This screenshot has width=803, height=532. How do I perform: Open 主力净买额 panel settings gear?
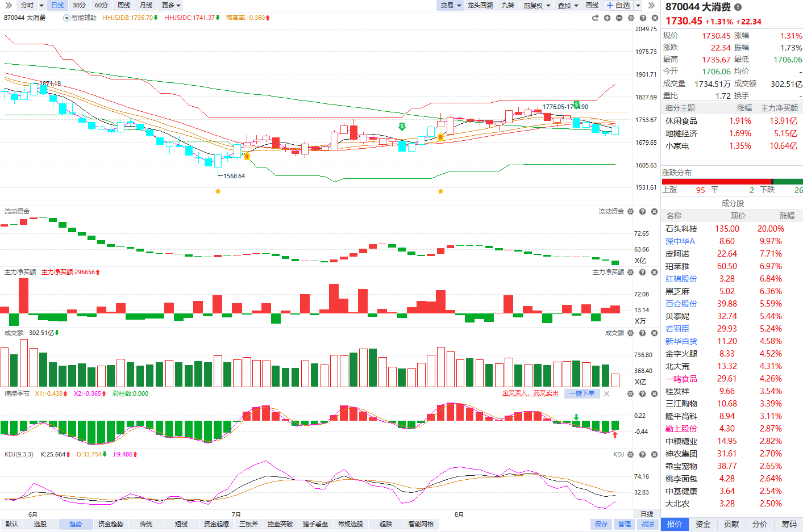630,272
